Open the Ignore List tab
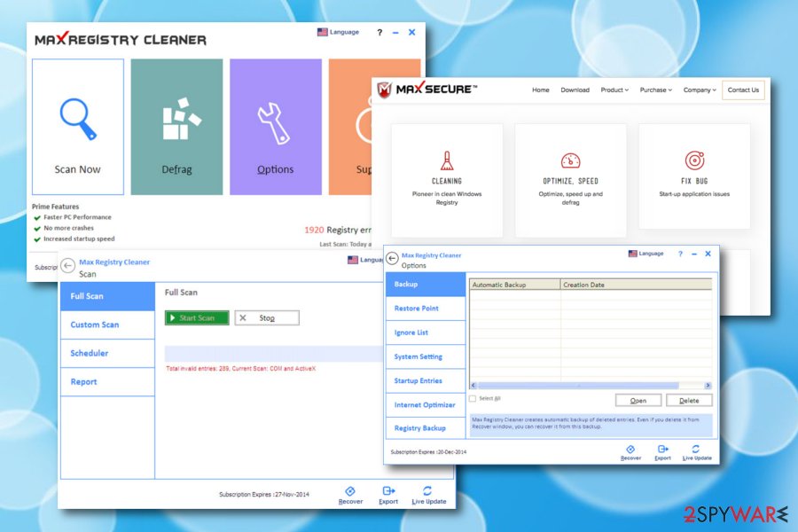The height and width of the screenshot is (532, 798). 426,332
